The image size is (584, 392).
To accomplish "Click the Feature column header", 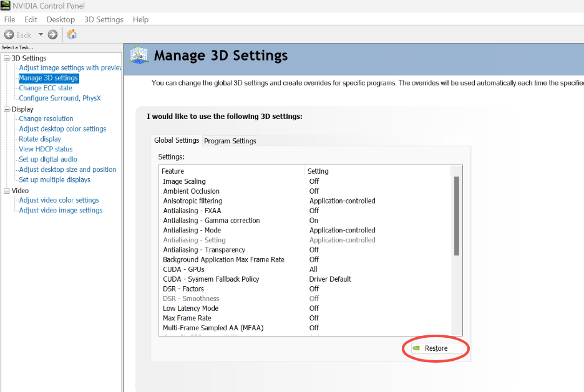I will click(x=231, y=171).
